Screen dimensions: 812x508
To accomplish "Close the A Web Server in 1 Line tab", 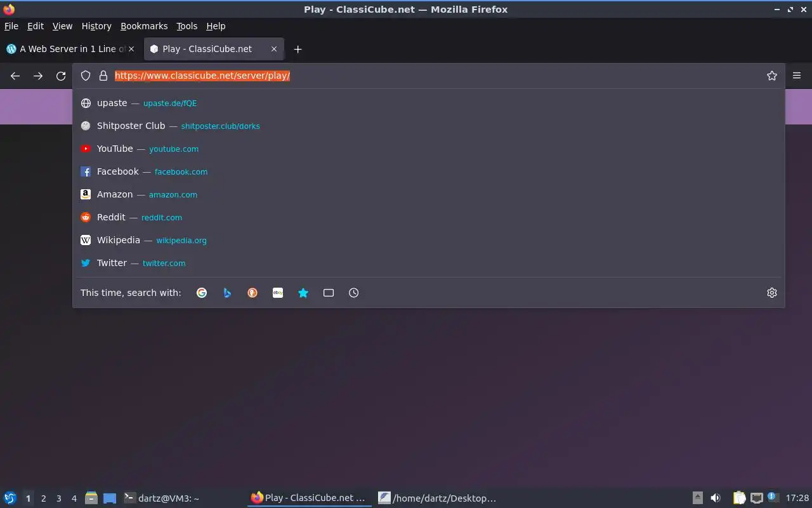I will [x=132, y=49].
